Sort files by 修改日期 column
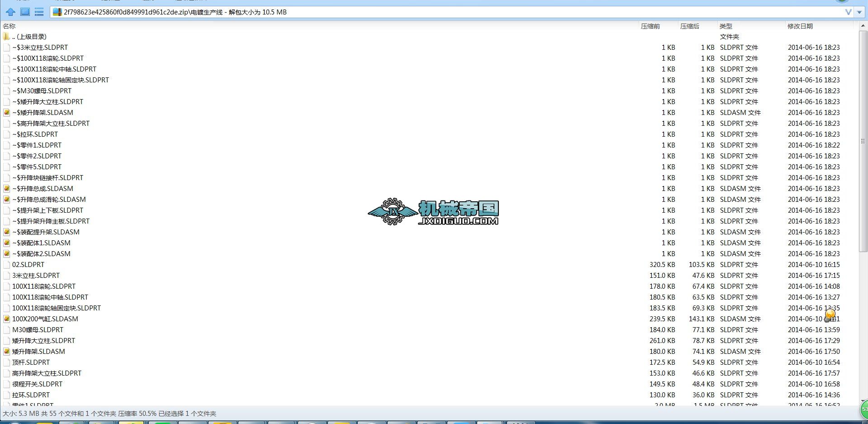This screenshot has height=424, width=868. point(800,26)
